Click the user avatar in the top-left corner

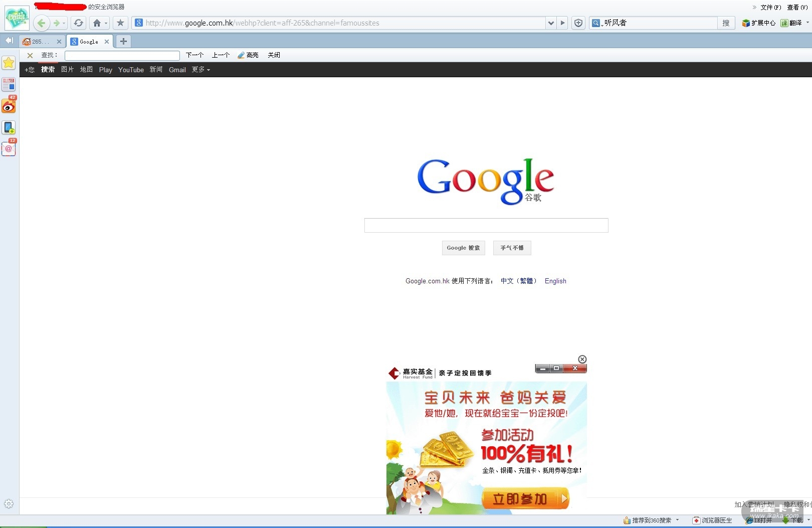pos(17,18)
